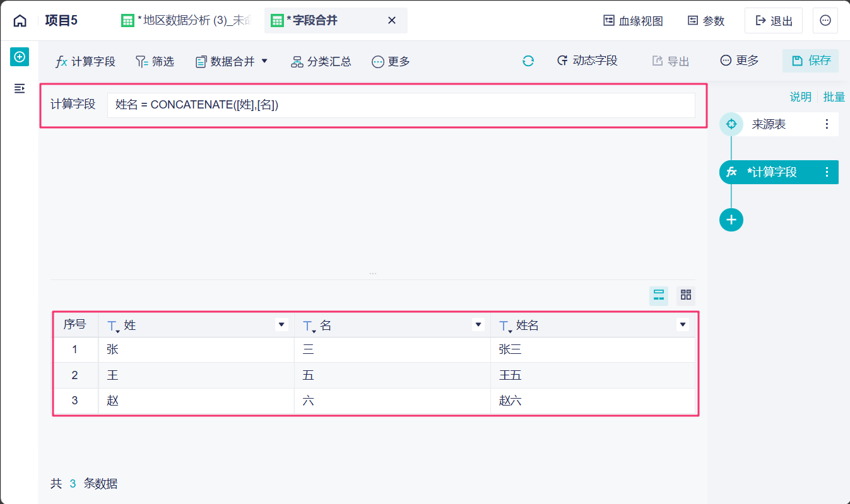The width and height of the screenshot is (850, 504).
Task: Click cell 赵六 in 姓名 column
Action: [x=593, y=401]
